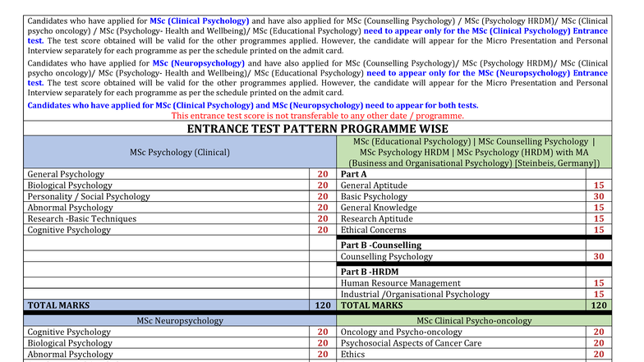The height and width of the screenshot is (362, 644).
Task: Select the 'MSc Neuropsychology' header
Action: pos(180,320)
